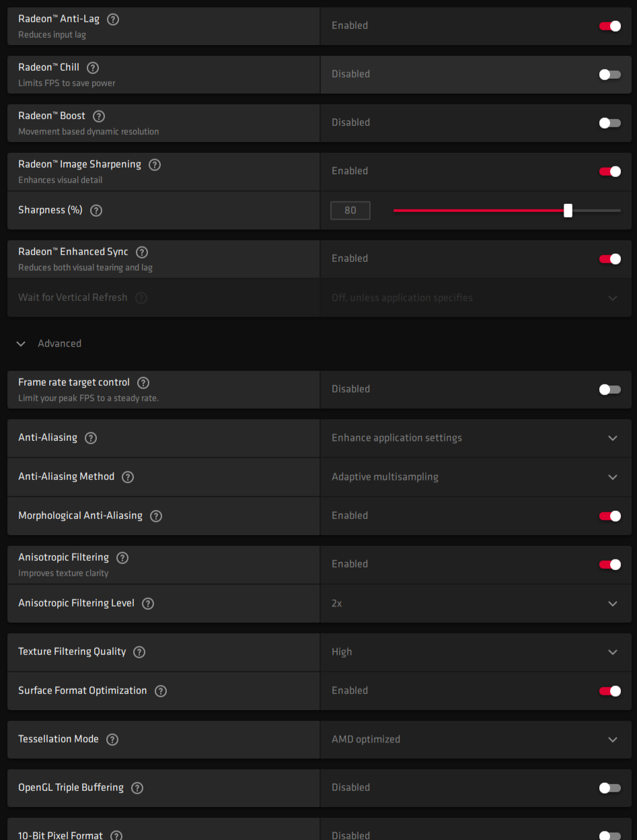Open the Wait for Vertical Refresh dropdown
637x840 pixels.
tap(476, 298)
